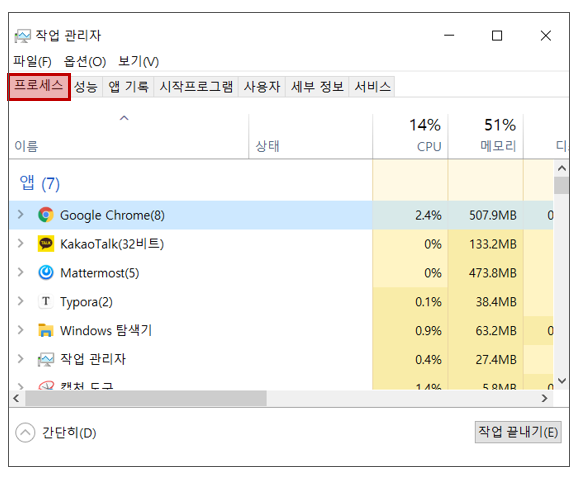581x481 pixels.
Task: Click the 63.2MB memory value
Action: (x=496, y=331)
